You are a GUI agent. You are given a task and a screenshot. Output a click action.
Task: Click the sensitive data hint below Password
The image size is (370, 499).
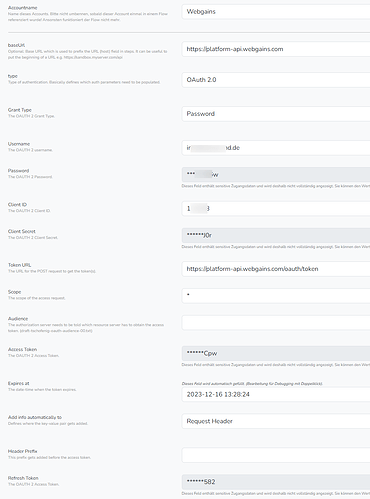click(276, 186)
